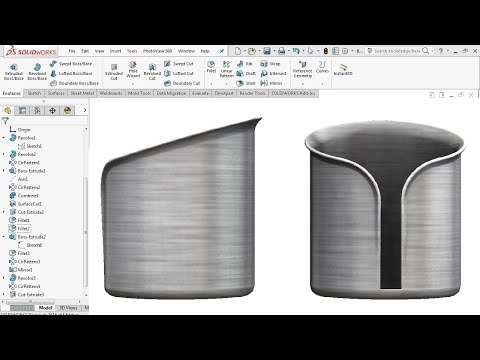Viewport: 480px width, 360px height.
Task: Open the PropertyManager panel tab
Action: pyautogui.click(x=22, y=110)
